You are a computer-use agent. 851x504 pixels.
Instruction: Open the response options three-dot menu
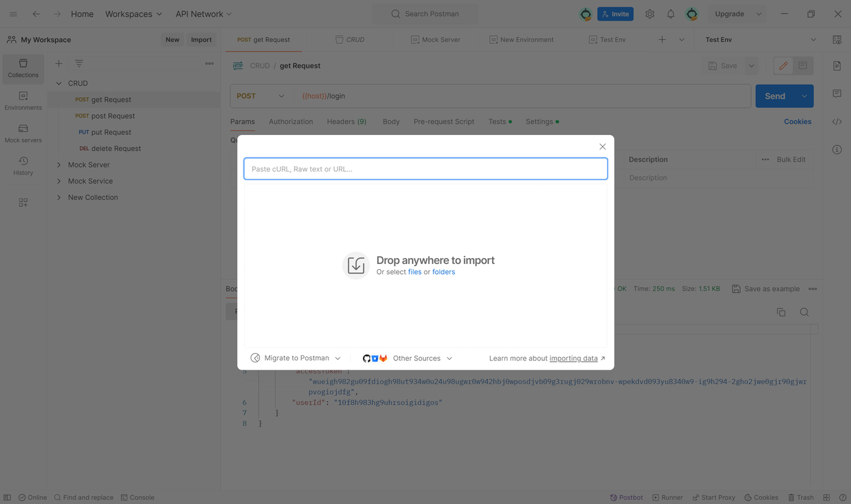click(x=812, y=289)
